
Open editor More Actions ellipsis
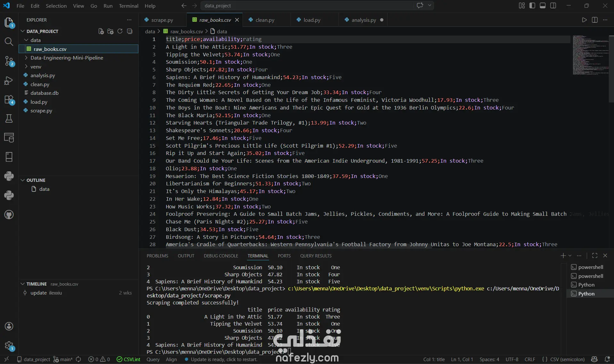[x=605, y=20]
